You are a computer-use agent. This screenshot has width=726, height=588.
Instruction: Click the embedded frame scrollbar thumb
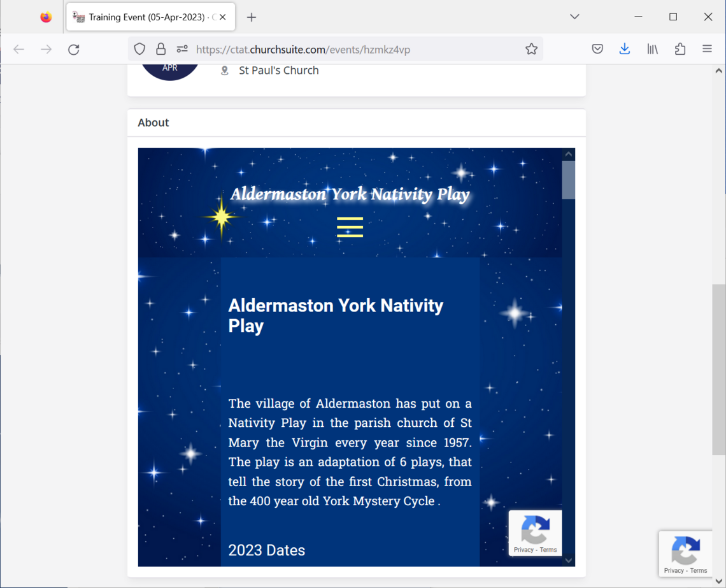(x=569, y=180)
